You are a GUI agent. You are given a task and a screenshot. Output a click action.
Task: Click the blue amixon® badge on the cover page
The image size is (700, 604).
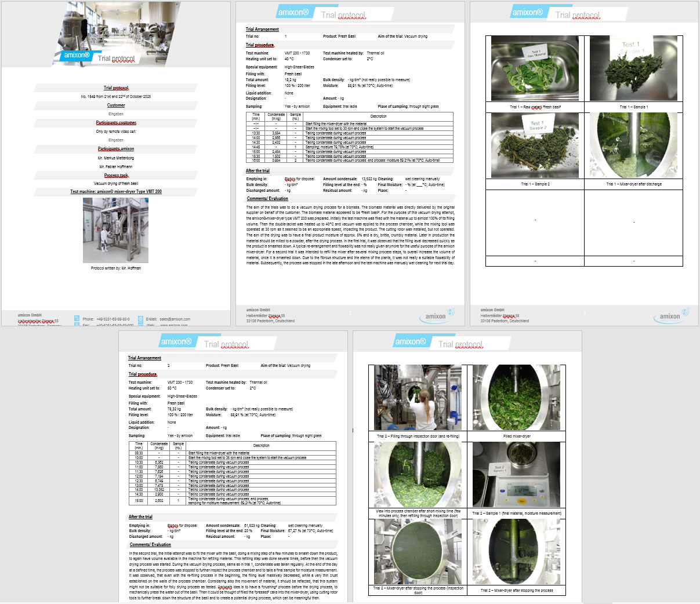(77, 56)
